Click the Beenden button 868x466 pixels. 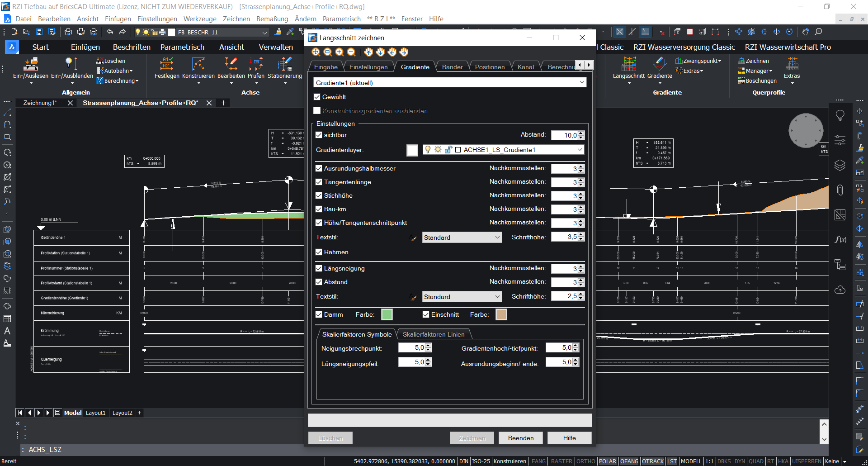(x=521, y=438)
